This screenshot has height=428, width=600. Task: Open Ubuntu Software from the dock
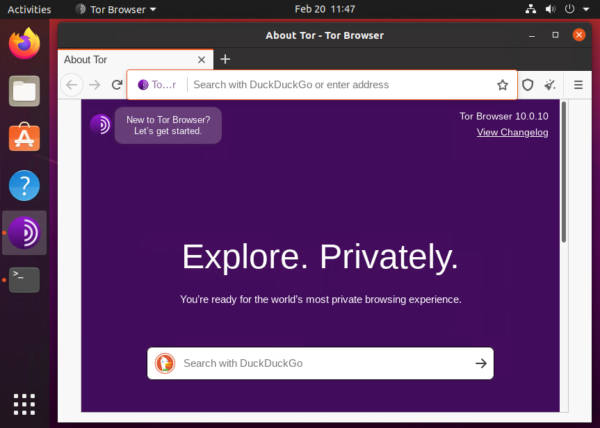tap(24, 138)
